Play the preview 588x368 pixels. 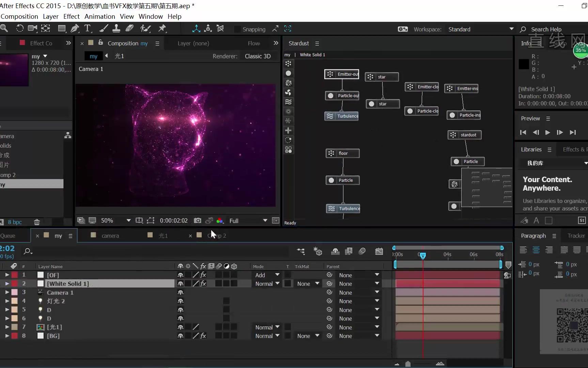tap(547, 132)
